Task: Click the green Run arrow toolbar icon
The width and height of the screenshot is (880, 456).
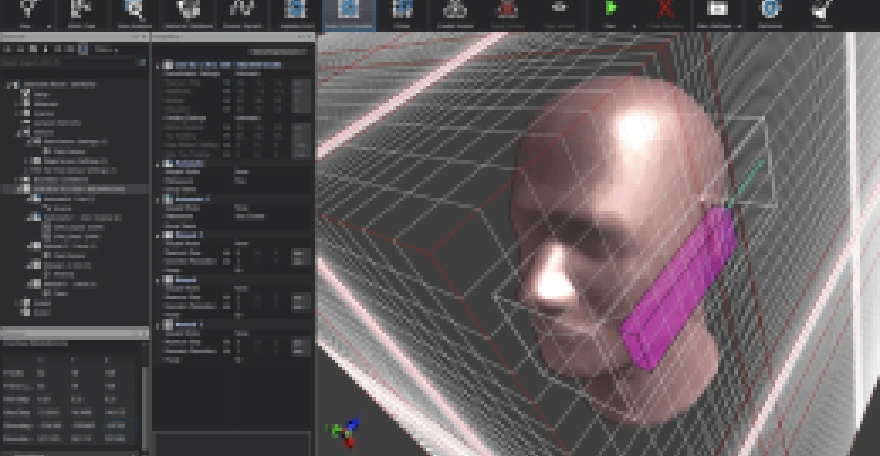Action: 610,9
